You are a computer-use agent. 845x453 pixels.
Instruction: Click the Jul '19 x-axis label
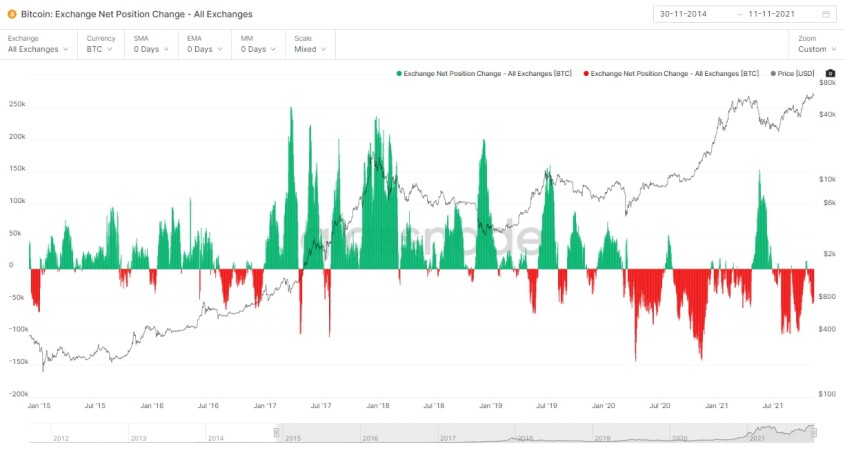tap(546, 405)
